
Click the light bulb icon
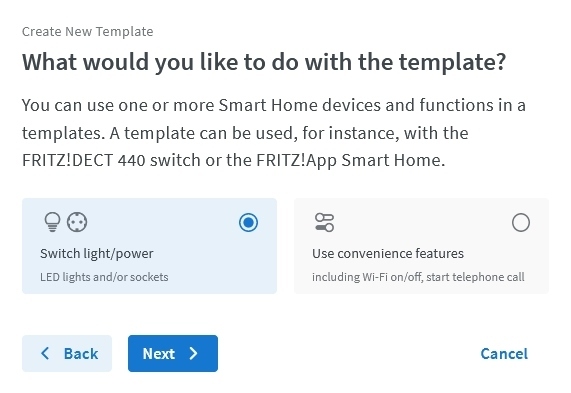point(52,222)
